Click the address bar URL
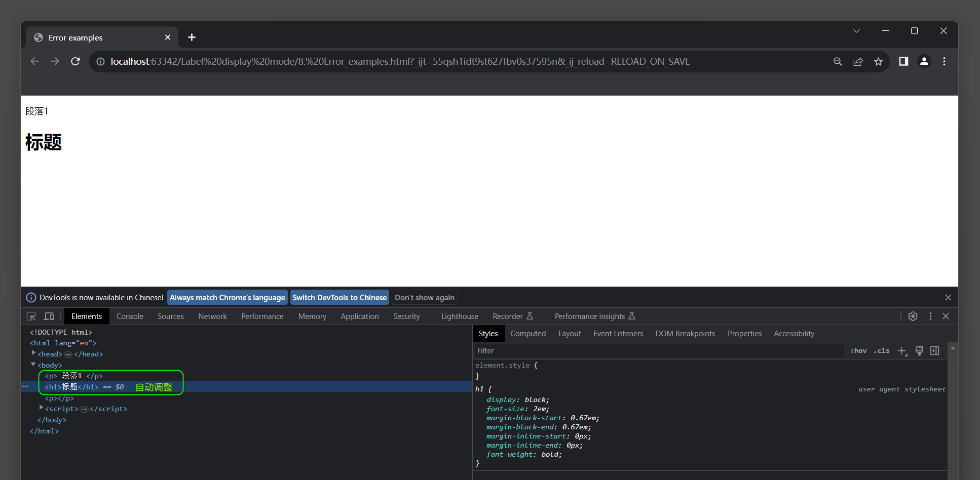The image size is (980, 480). (400, 61)
